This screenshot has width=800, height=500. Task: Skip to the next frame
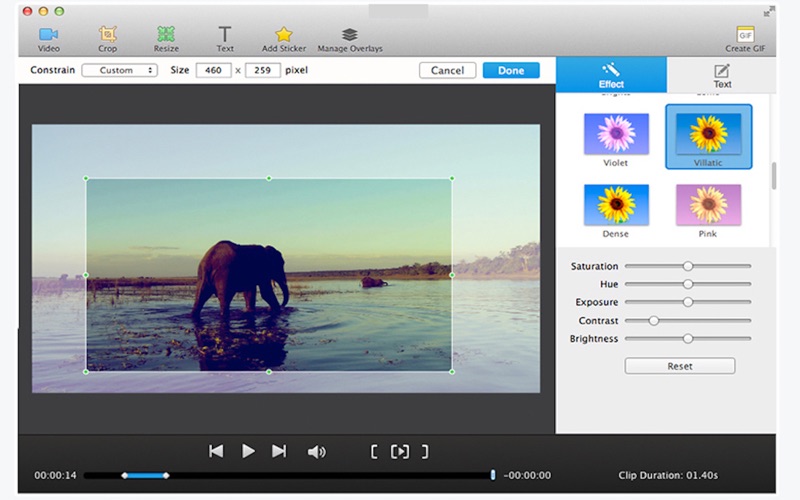(x=279, y=452)
